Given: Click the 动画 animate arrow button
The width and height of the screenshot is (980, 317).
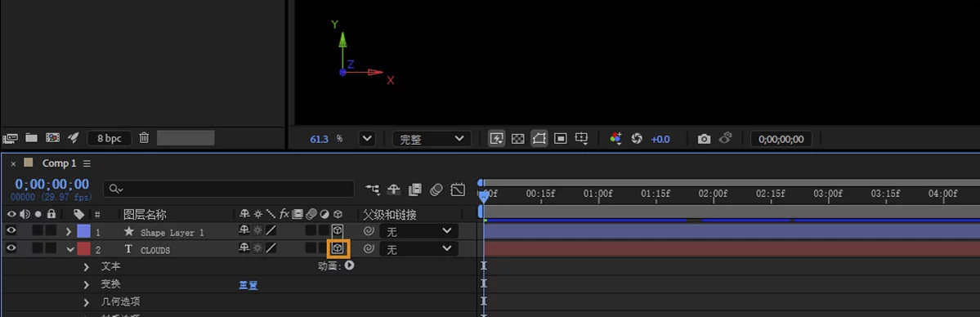Looking at the screenshot, I should pyautogui.click(x=349, y=266).
